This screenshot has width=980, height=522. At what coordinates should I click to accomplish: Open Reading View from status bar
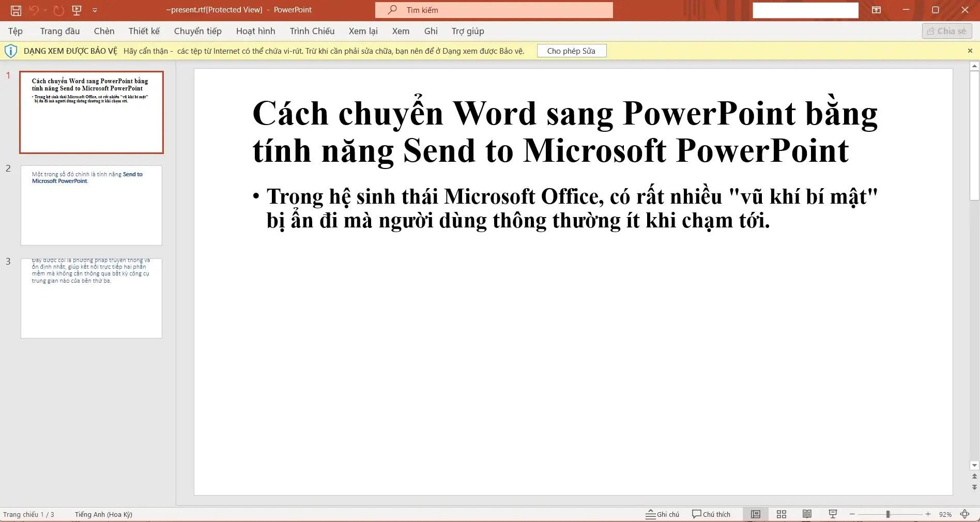[x=806, y=514]
